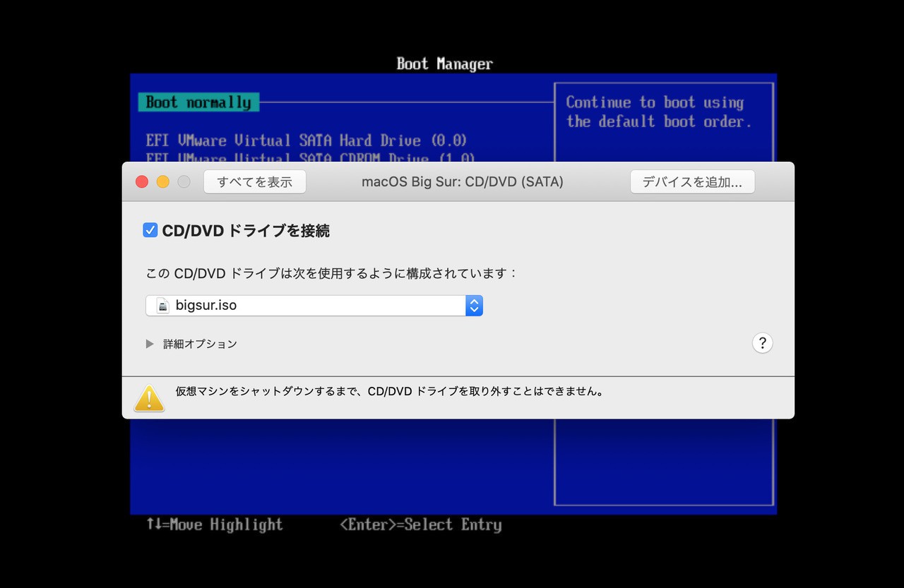
Task: Open the bigsur.iso source dropdown
Action: click(314, 306)
